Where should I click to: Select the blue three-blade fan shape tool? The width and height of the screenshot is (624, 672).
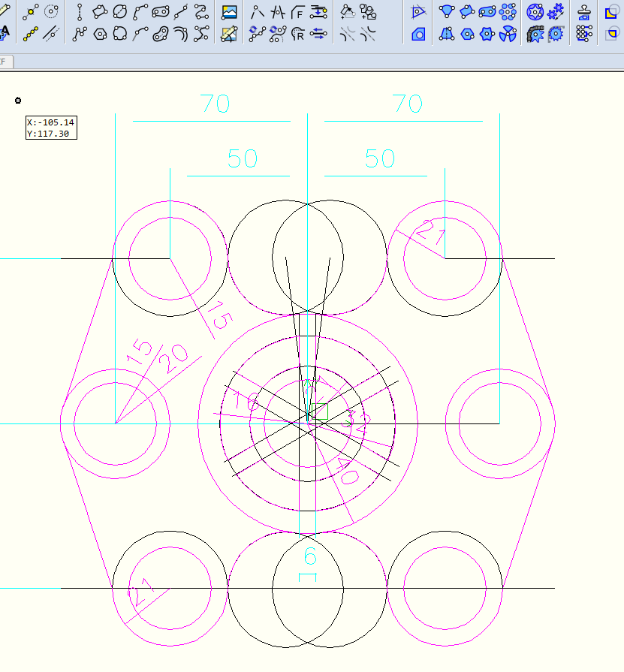point(508,33)
